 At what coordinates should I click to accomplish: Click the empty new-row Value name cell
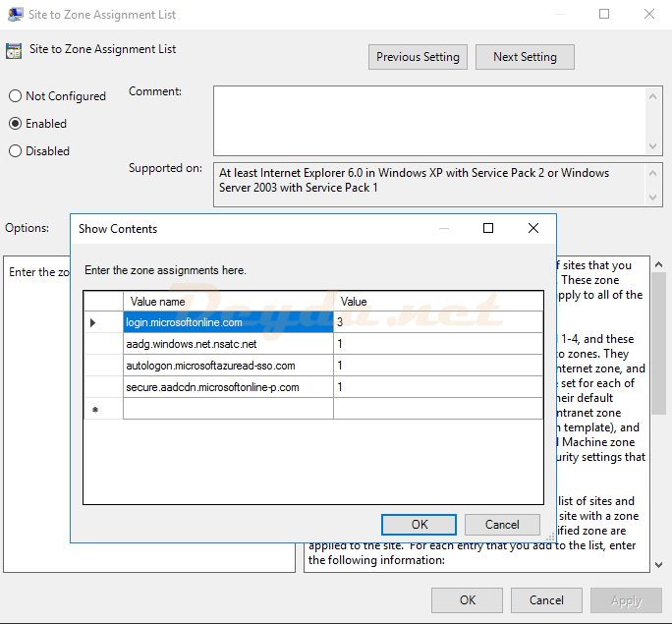pos(229,409)
